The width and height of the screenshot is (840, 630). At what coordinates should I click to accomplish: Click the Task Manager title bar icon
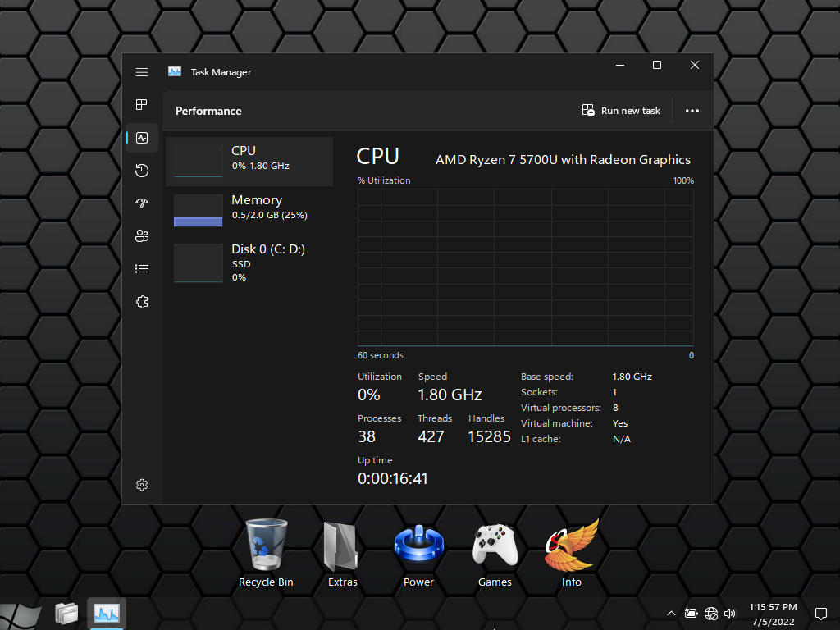pos(175,71)
